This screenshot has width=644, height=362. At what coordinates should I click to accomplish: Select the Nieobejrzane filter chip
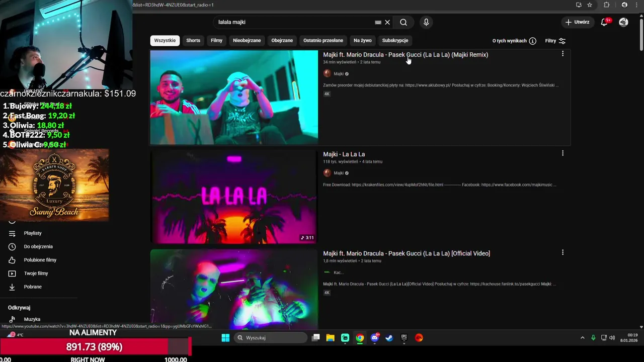coord(247,40)
